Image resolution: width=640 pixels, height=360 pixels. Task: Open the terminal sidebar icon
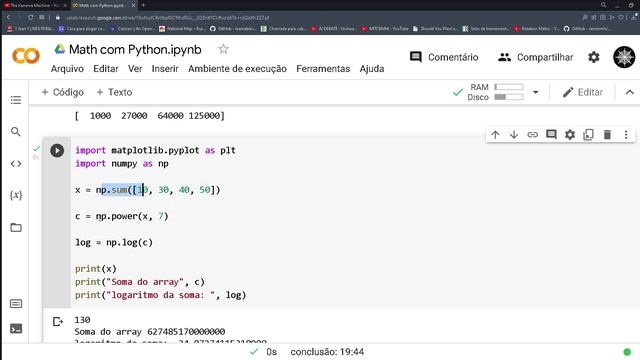pos(16,329)
